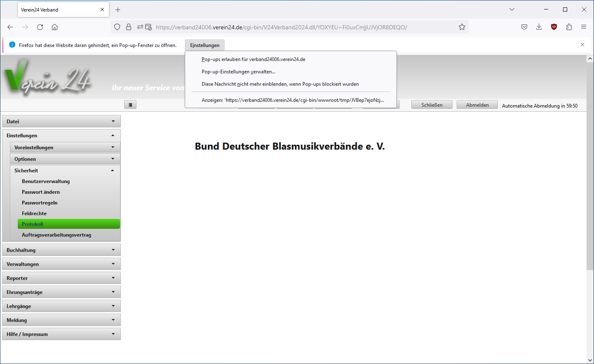Open the Firefox hamburger application menu
The image size is (594, 364).
pos(584,27)
